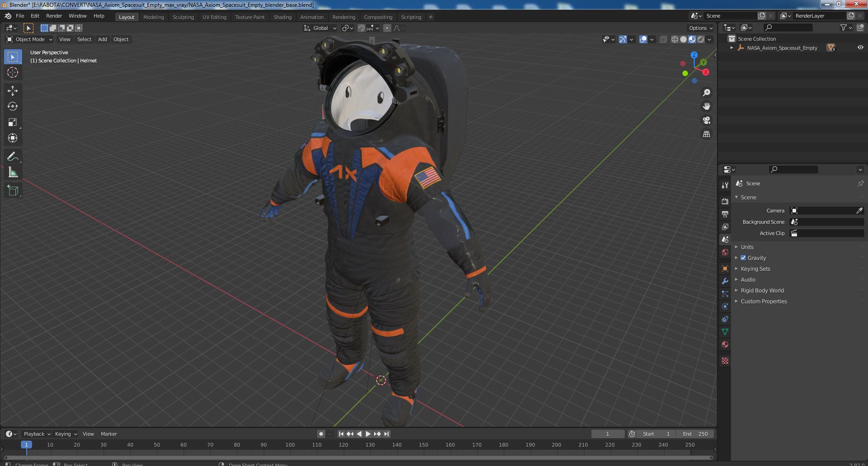Switch perspective/orthographic grid icon

pyautogui.click(x=707, y=134)
